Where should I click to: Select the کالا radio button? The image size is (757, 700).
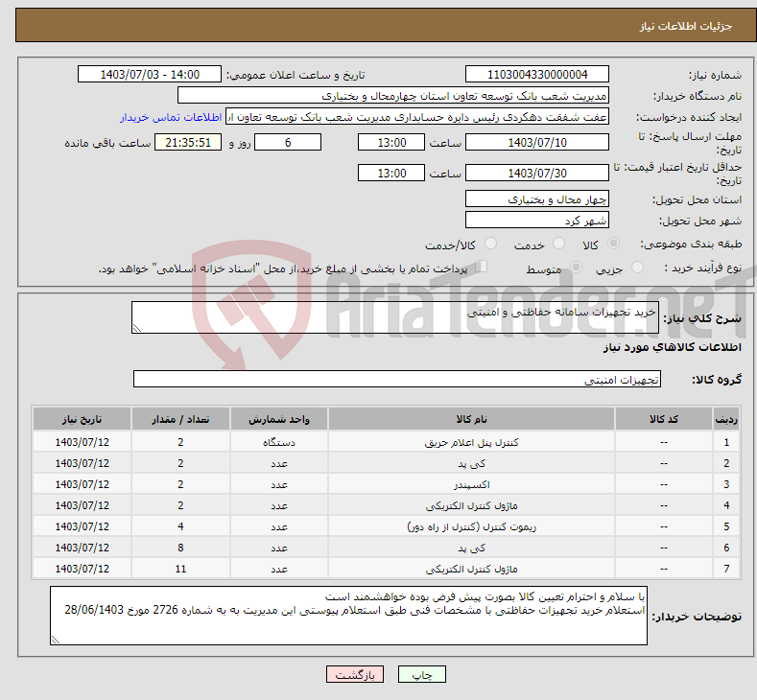click(613, 244)
